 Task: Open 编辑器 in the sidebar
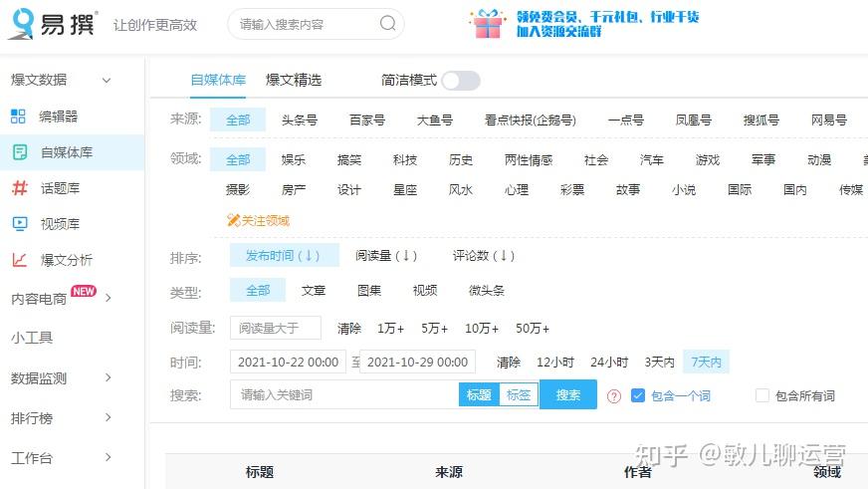click(58, 117)
